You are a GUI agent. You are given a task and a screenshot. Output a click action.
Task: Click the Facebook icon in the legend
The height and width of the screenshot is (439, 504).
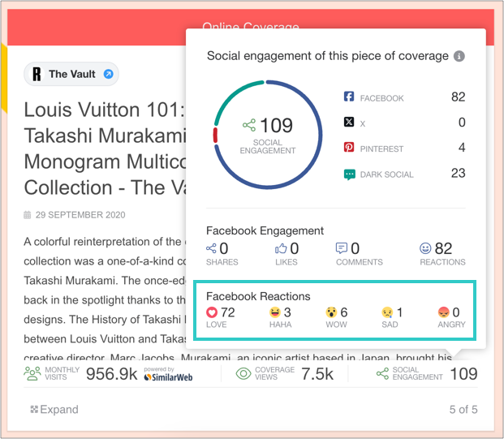(x=349, y=97)
